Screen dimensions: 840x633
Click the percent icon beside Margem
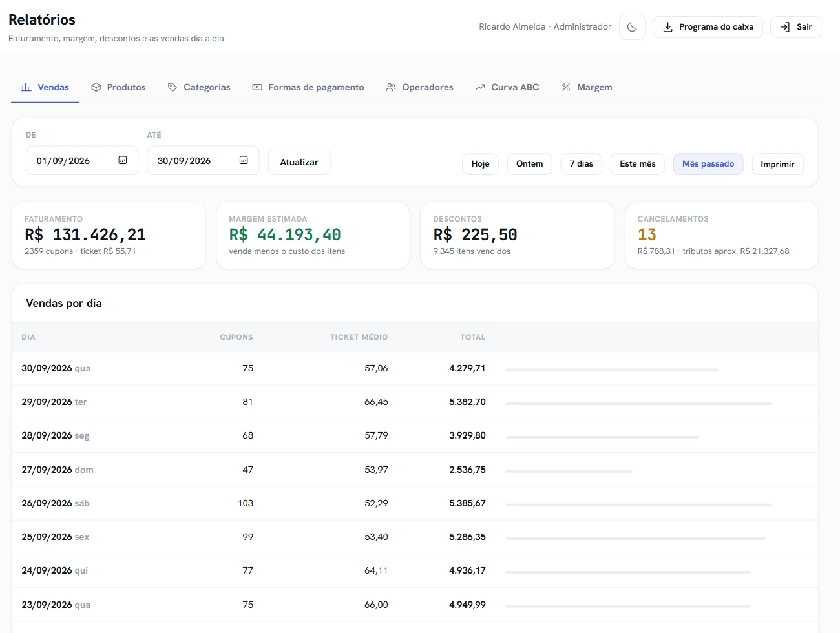point(566,87)
